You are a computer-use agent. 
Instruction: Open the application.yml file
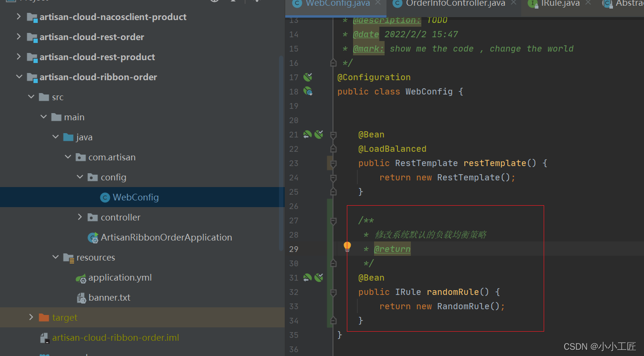pos(119,278)
